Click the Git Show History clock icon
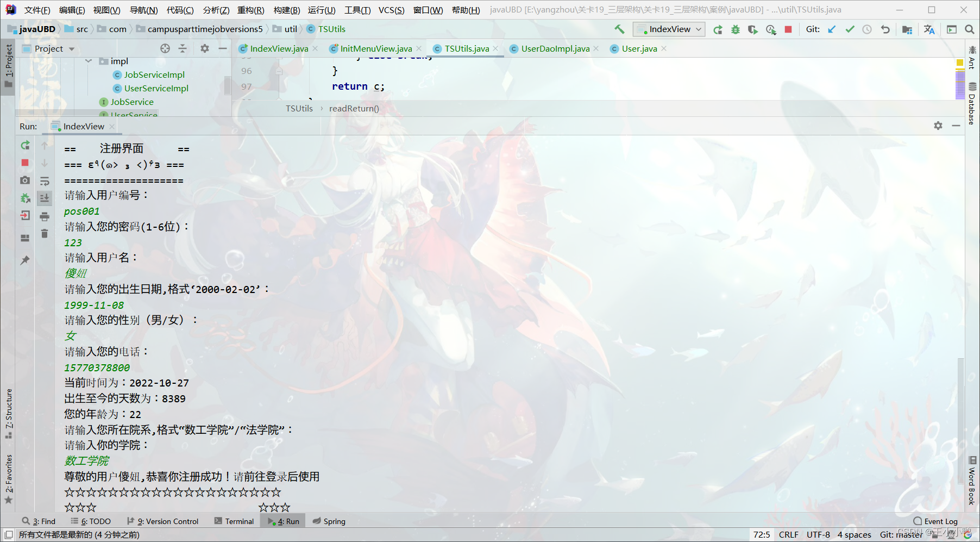 click(x=867, y=29)
